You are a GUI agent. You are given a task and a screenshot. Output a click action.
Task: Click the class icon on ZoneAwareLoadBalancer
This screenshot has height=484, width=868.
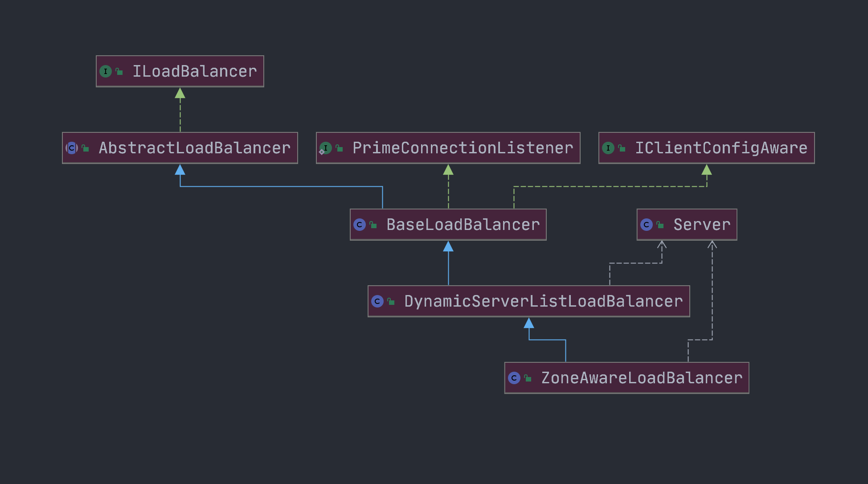tap(514, 378)
